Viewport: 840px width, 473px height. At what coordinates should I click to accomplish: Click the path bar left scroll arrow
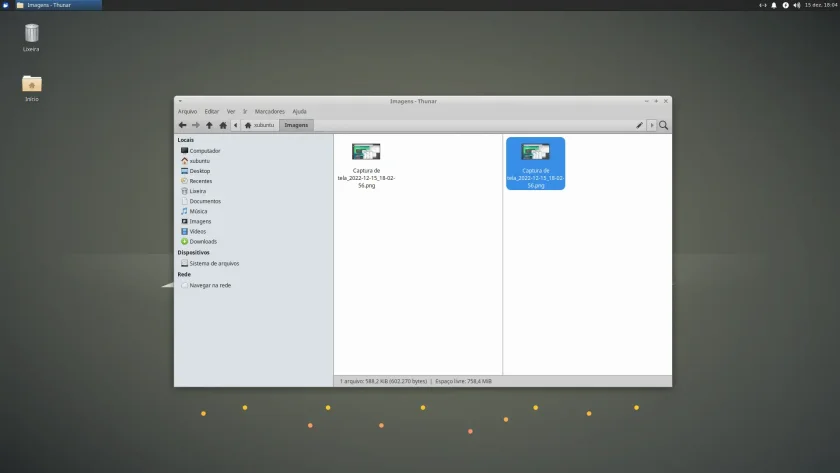pos(236,125)
